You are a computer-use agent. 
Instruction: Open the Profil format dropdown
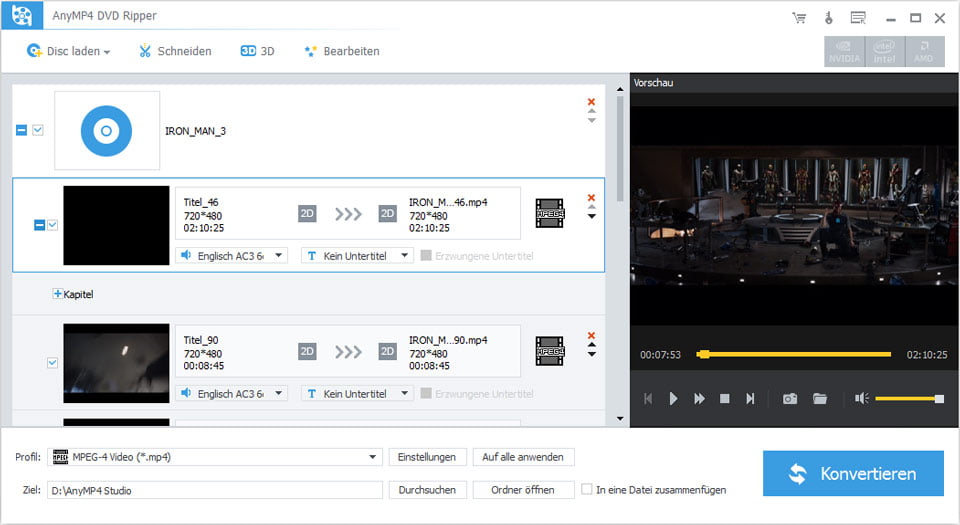click(x=215, y=457)
